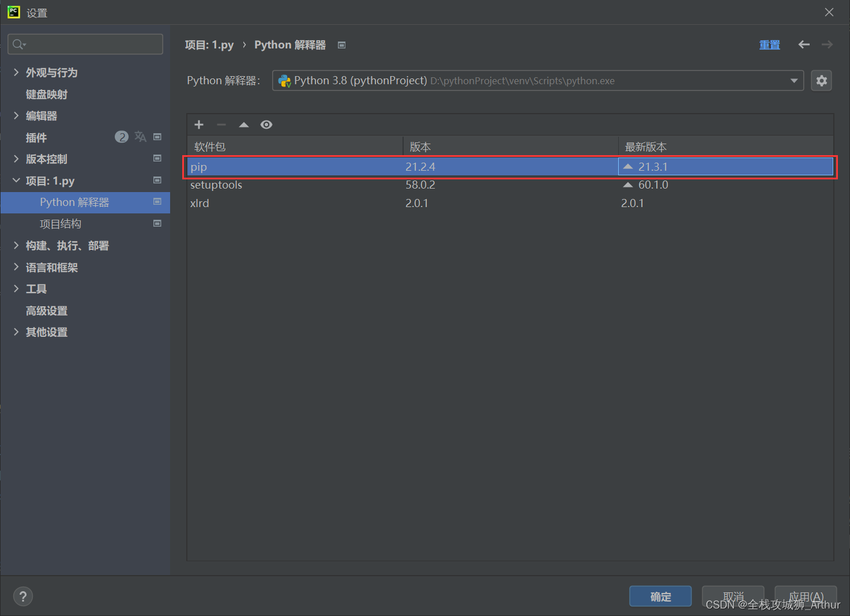The width and height of the screenshot is (850, 616).
Task: Select Python 解释器 in settings tree
Action: point(85,202)
